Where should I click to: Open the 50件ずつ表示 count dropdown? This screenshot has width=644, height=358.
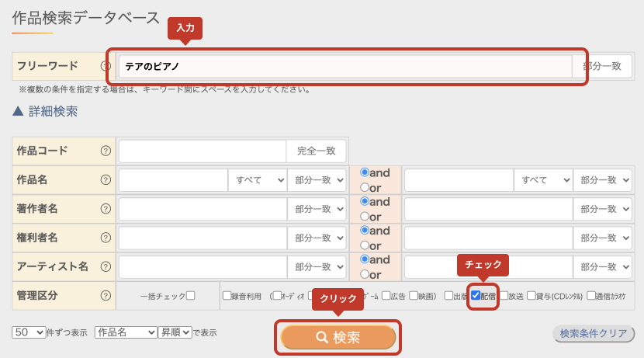[29, 332]
